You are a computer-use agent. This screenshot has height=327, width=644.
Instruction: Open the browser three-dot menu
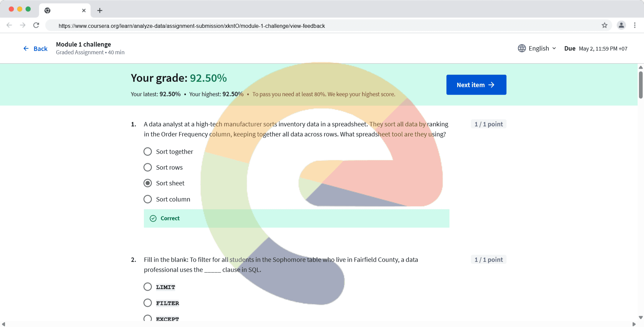pyautogui.click(x=635, y=25)
